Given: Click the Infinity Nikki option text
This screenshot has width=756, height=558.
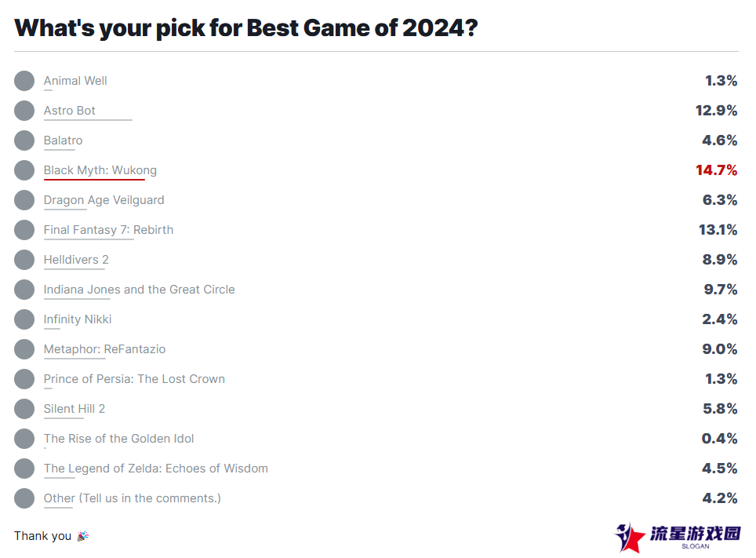Looking at the screenshot, I should pos(78,319).
